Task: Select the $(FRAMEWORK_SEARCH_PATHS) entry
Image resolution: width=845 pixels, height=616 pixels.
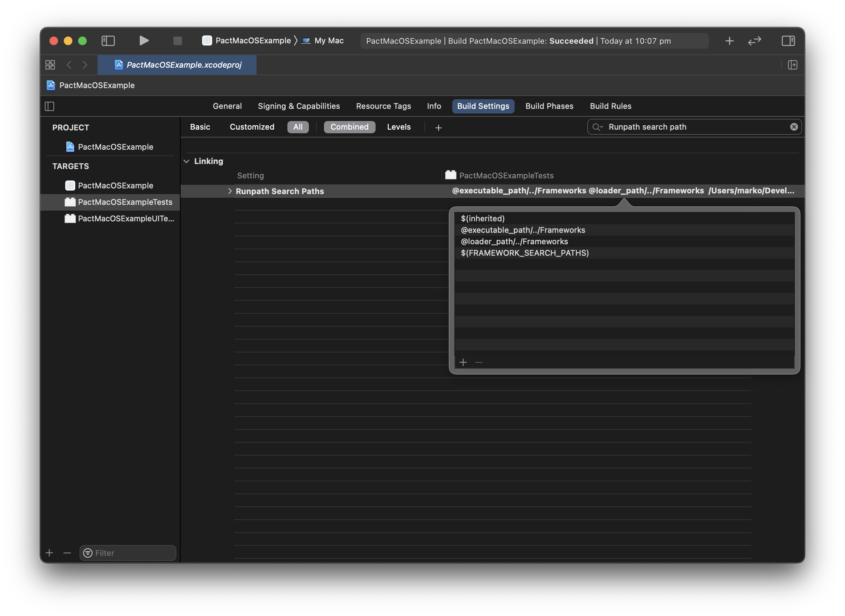Action: coord(525,253)
